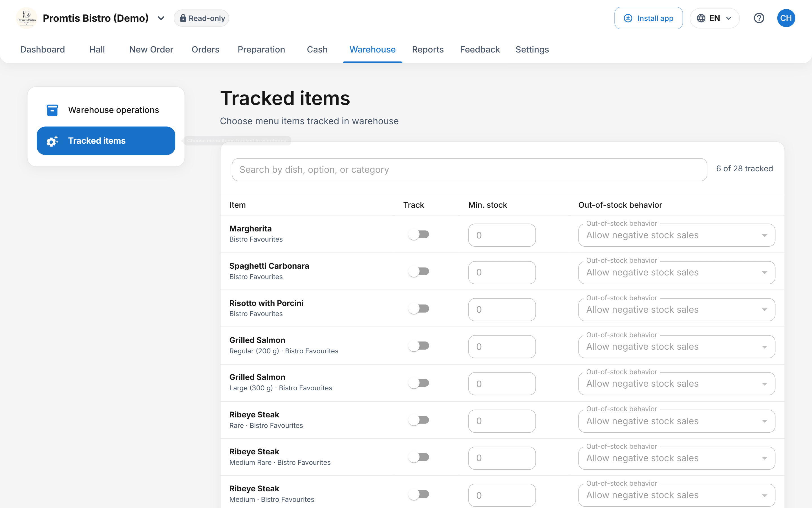Click the Read-only lock badge
This screenshot has height=508, width=812.
pyautogui.click(x=201, y=18)
